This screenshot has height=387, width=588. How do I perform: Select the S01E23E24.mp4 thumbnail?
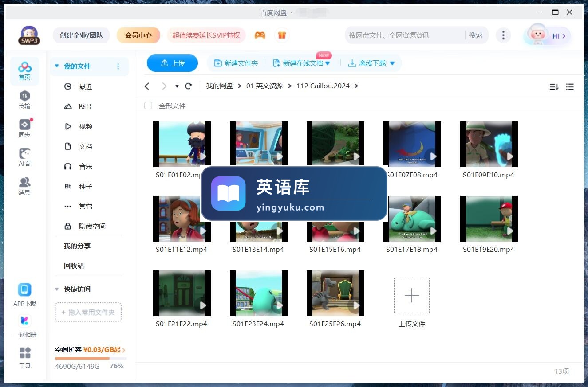[x=259, y=293]
